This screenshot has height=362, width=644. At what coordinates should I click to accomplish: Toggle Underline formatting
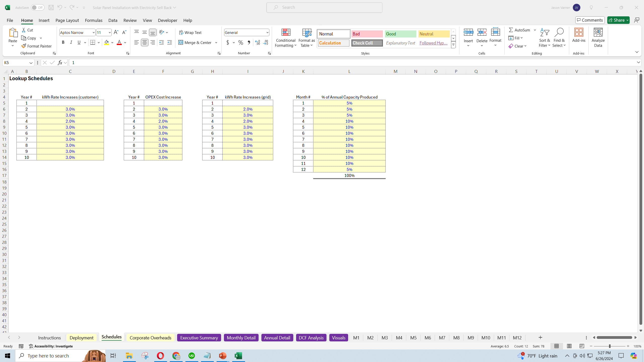coord(79,42)
